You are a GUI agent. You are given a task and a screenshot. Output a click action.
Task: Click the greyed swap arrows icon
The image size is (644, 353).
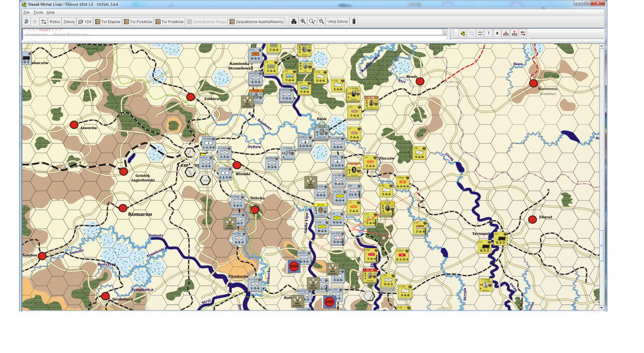471,33
